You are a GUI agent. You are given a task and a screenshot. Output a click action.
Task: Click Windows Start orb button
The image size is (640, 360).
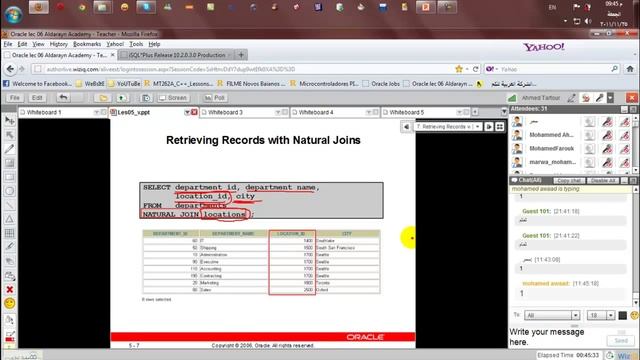point(13,14)
